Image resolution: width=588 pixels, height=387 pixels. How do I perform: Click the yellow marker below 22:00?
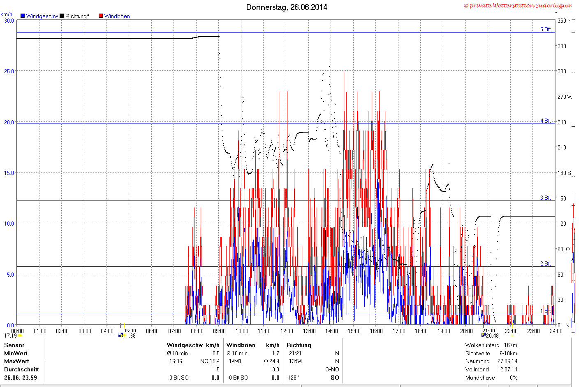pos(512,335)
